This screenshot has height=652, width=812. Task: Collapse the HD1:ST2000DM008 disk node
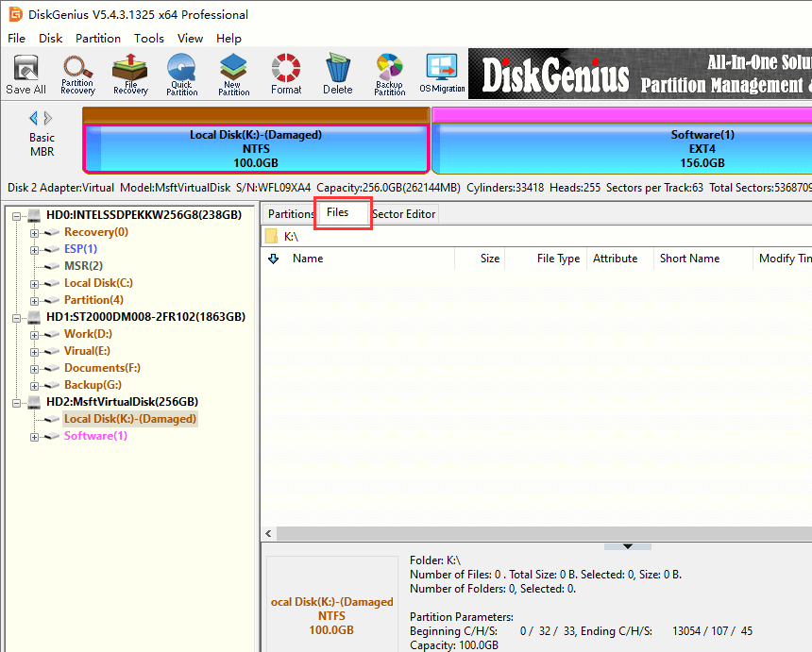coord(18,317)
